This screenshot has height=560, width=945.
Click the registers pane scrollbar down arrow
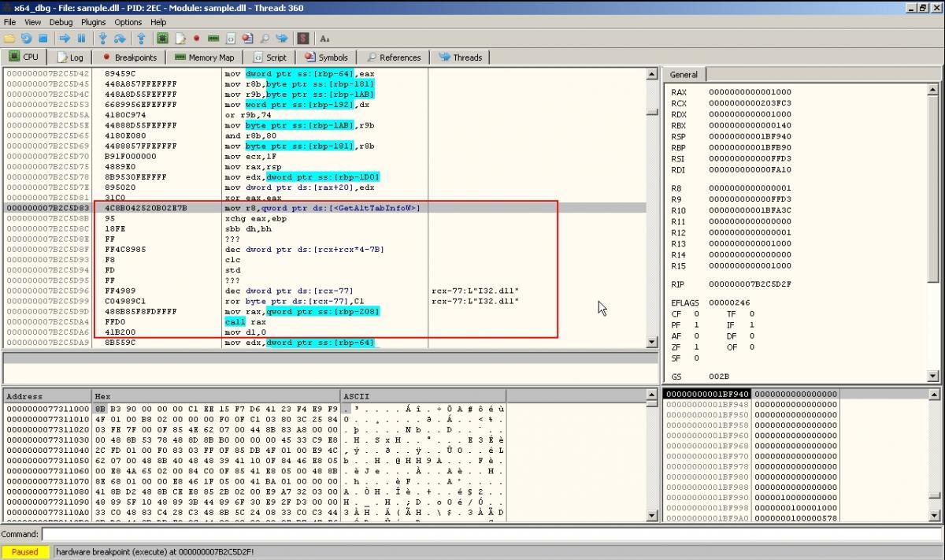point(933,376)
